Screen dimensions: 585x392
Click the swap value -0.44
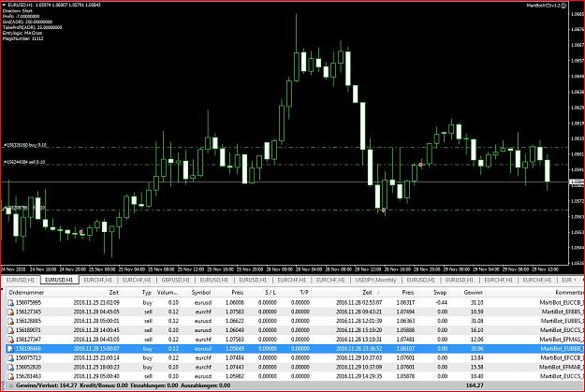[x=442, y=302]
